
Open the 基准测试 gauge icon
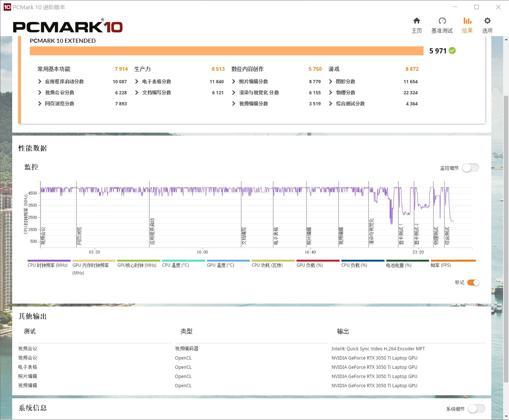(442, 21)
